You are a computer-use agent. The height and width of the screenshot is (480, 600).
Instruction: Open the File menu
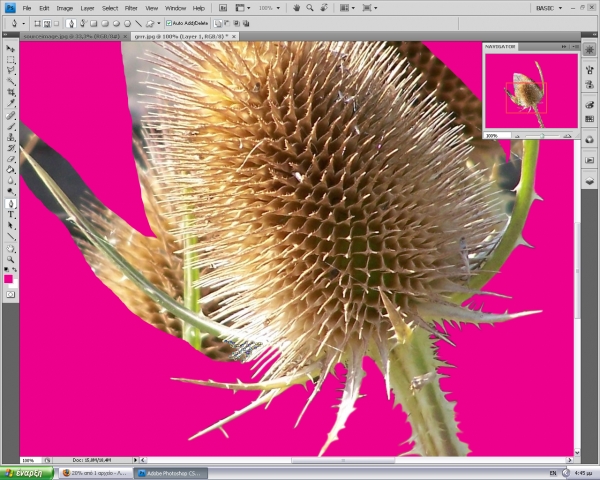(27, 8)
